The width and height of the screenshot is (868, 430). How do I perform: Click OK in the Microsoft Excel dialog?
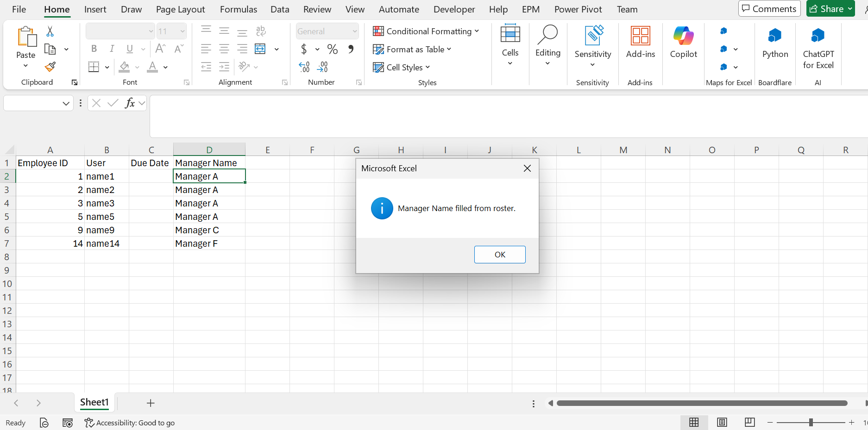tap(500, 255)
